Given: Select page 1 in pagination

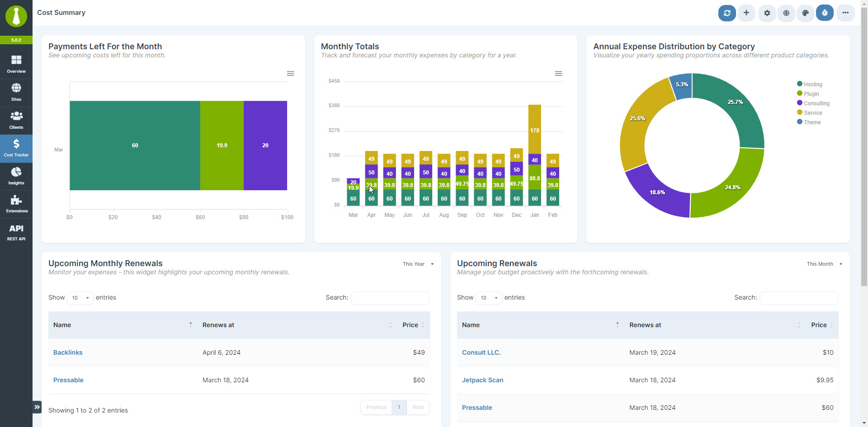Looking at the screenshot, I should (x=399, y=407).
